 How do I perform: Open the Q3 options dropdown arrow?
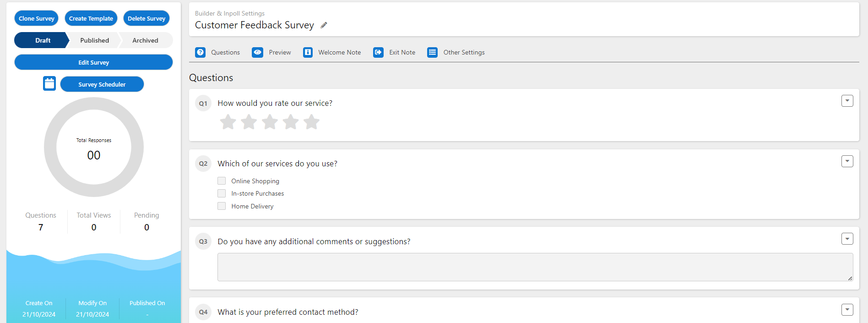click(x=847, y=239)
